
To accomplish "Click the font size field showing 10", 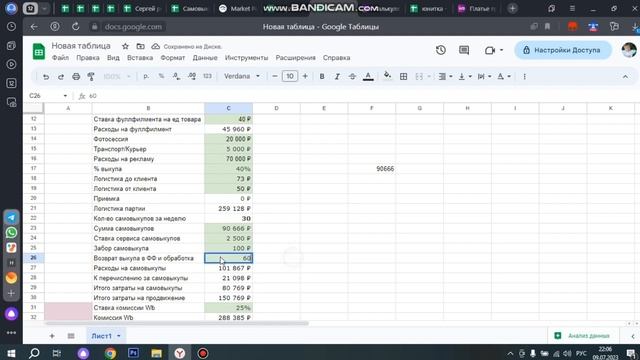I will 290,76.
